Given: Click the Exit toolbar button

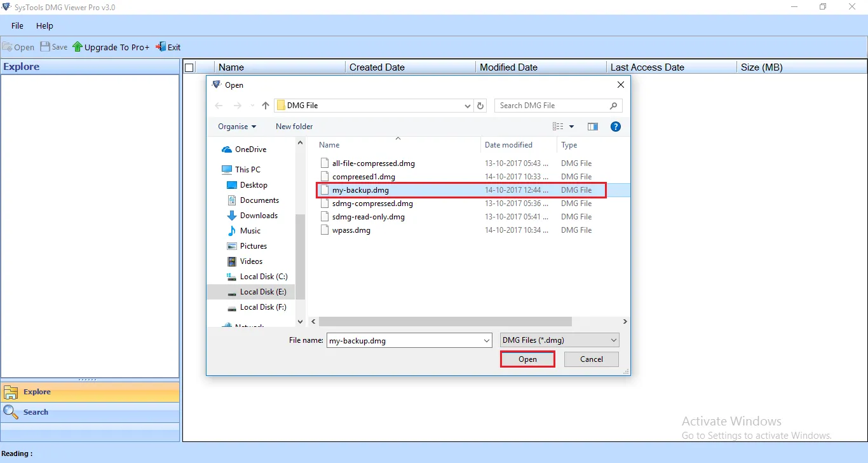Looking at the screenshot, I should coord(168,47).
